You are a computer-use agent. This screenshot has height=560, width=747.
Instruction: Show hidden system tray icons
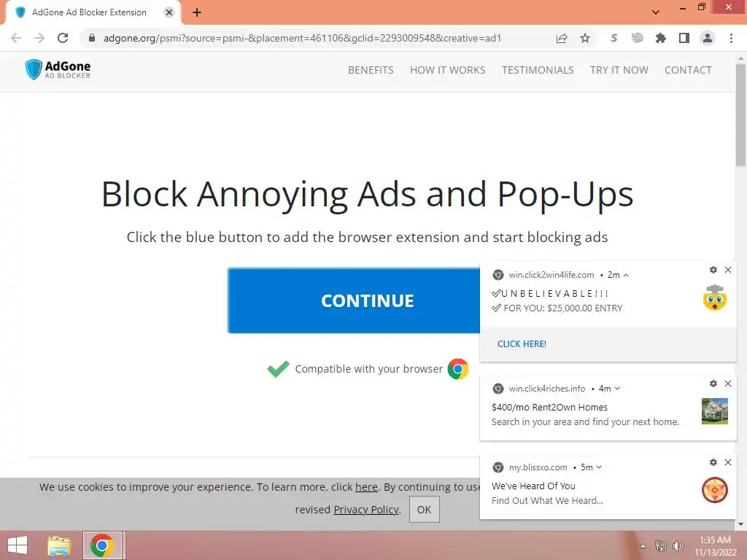click(x=643, y=546)
